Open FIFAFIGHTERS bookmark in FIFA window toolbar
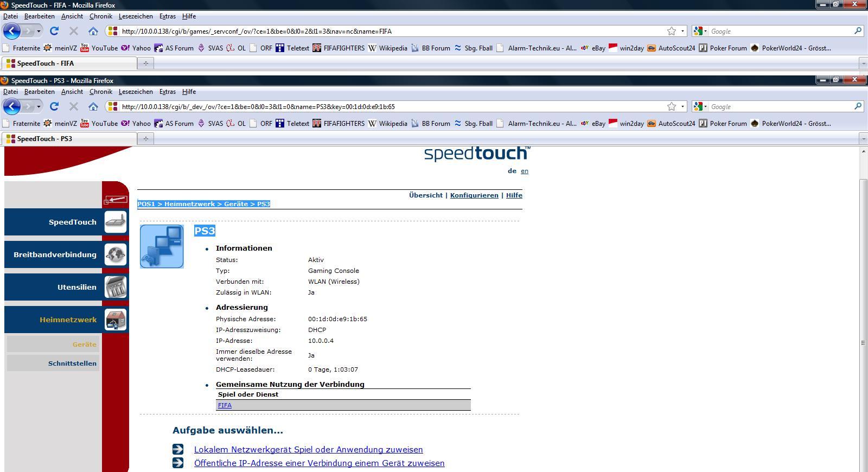Viewport: 868px width, 472px height. pos(339,48)
